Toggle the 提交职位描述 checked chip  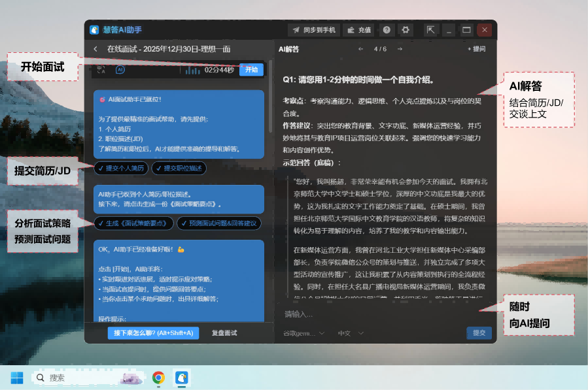pos(179,169)
